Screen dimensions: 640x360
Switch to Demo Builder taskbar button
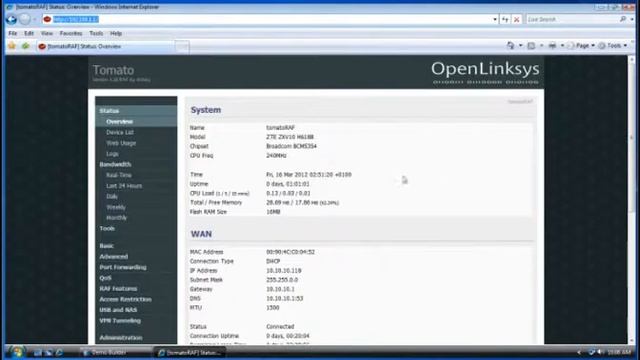(x=115, y=352)
